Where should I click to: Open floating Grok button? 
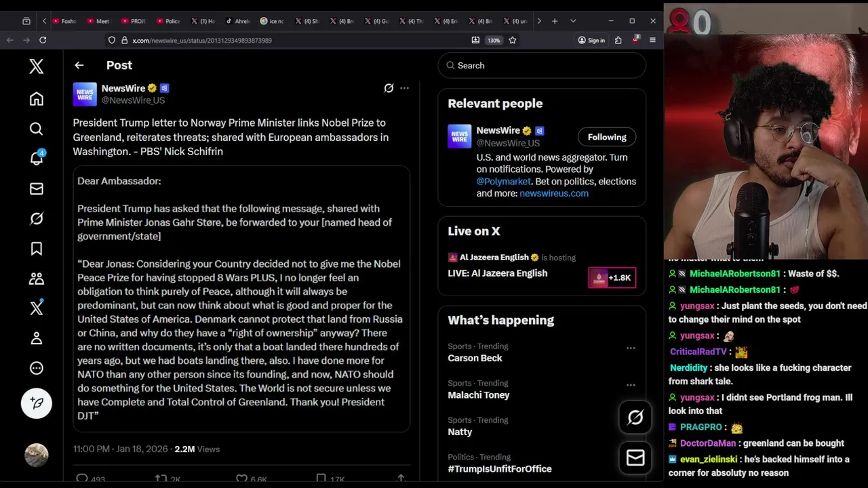tap(635, 418)
